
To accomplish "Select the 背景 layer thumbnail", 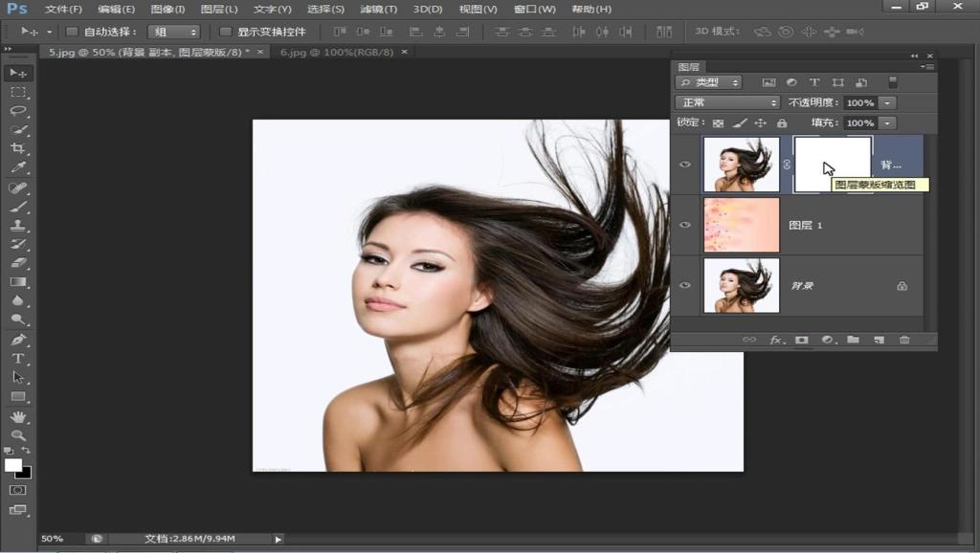I will 741,285.
